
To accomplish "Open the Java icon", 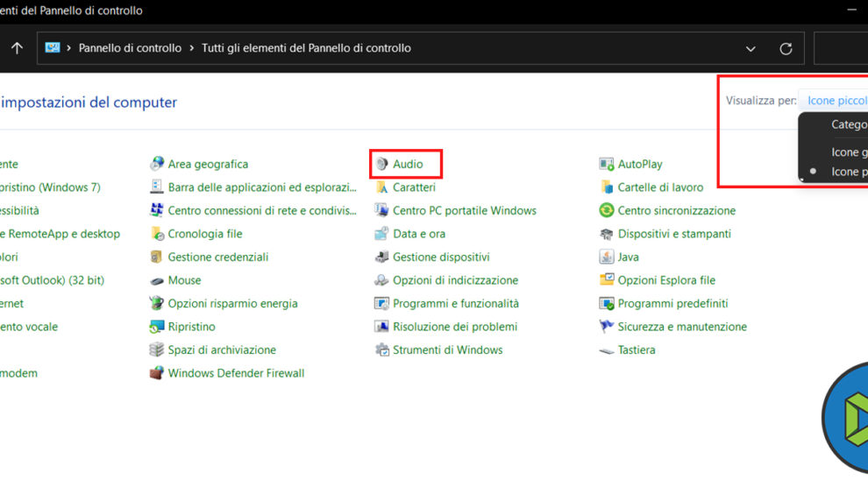I will 607,257.
